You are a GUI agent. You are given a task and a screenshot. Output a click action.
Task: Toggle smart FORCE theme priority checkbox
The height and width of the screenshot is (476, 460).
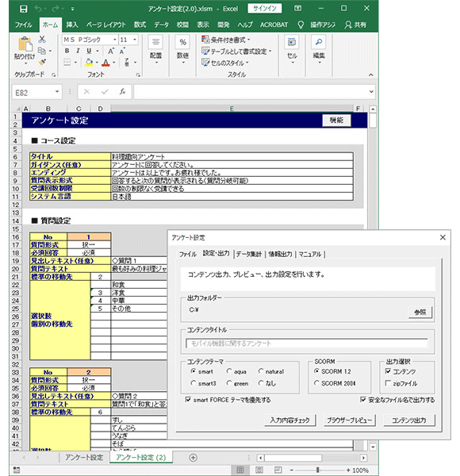(188, 400)
